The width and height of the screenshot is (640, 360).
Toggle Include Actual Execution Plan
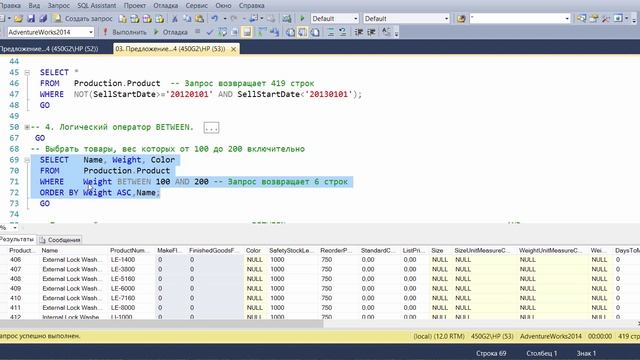pyautogui.click(x=262, y=32)
